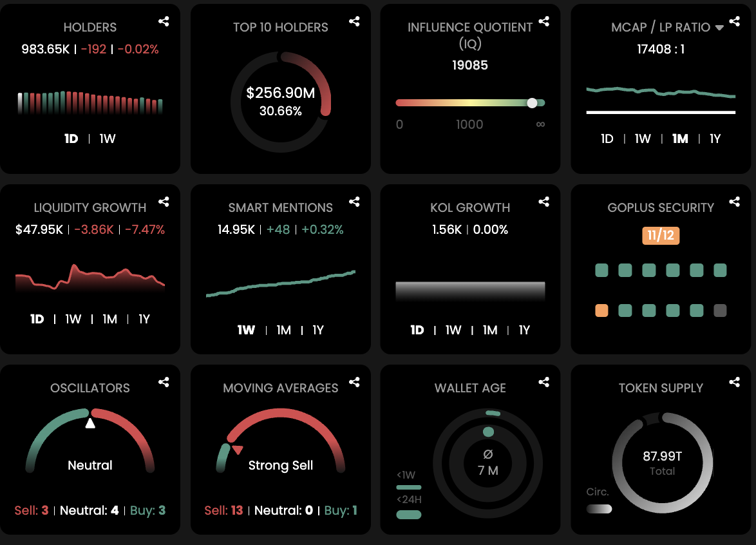This screenshot has width=756, height=545.
Task: Share the Oscillators card
Action: [164, 383]
